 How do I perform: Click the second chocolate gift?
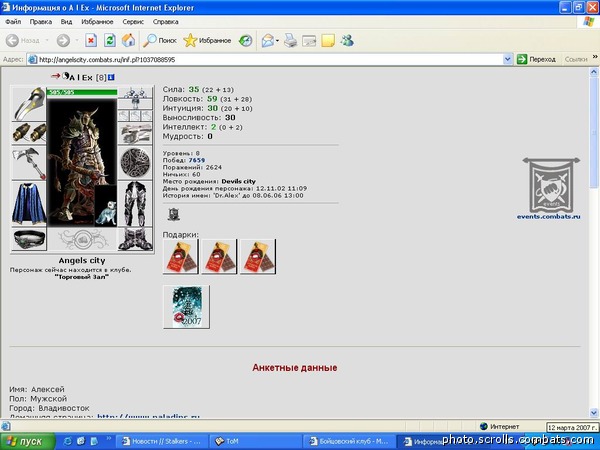click(219, 256)
